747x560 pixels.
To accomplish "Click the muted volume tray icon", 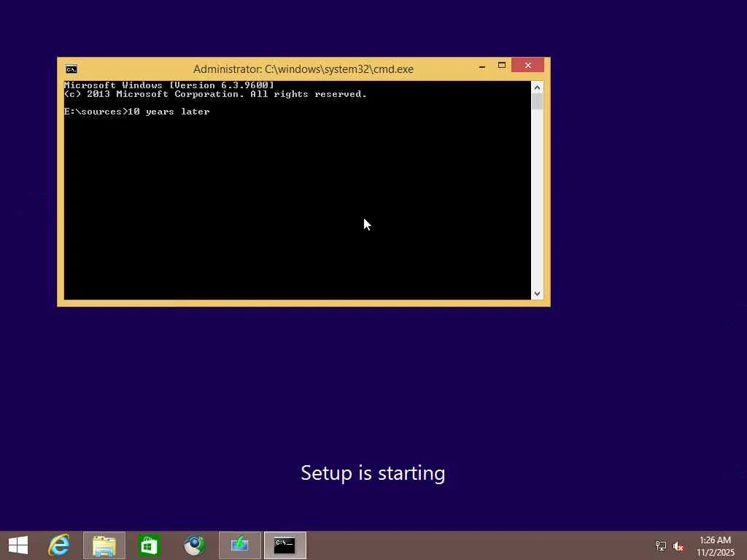I will (678, 546).
